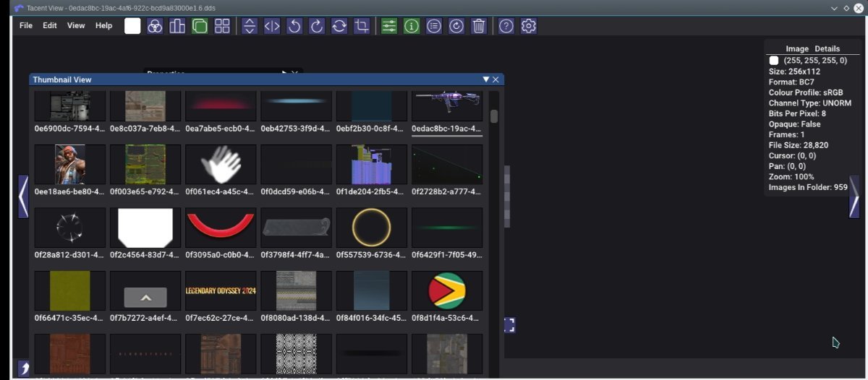The image size is (868, 380).
Task: Toggle fullscreen with the corner brackets icon
Action: (509, 325)
